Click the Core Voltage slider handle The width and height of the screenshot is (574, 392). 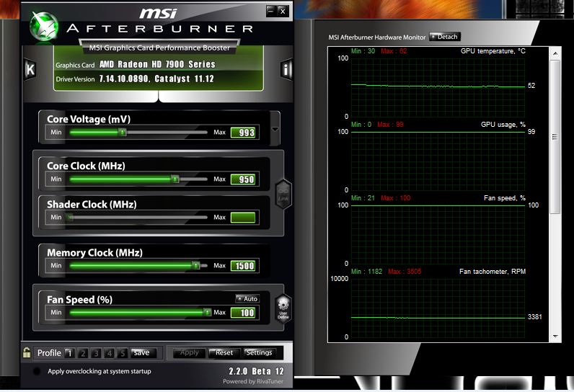123,133
